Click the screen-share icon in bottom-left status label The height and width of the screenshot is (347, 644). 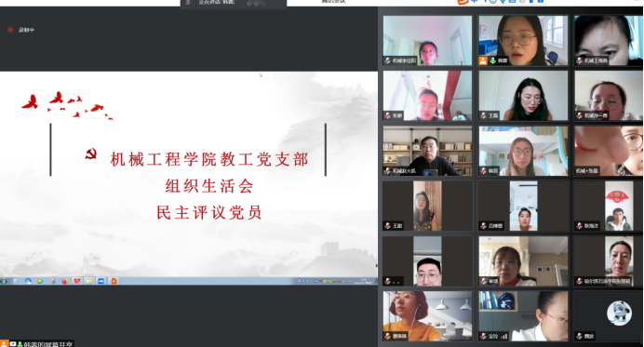tap(13, 344)
